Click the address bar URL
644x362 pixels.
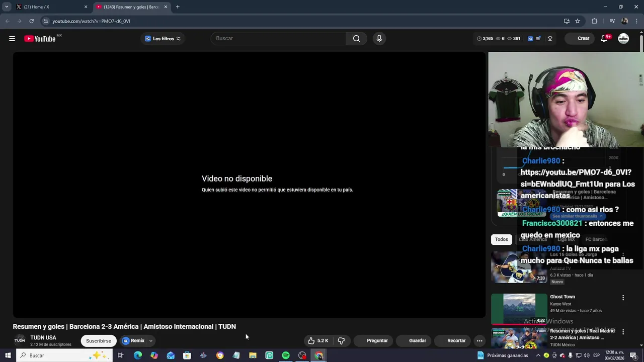91,21
